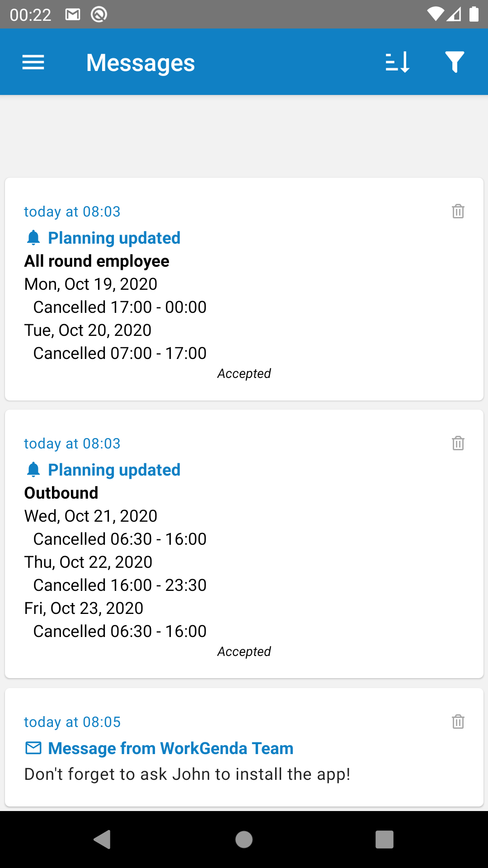
Task: Select Accepted status under Outbound message
Action: tap(244, 651)
